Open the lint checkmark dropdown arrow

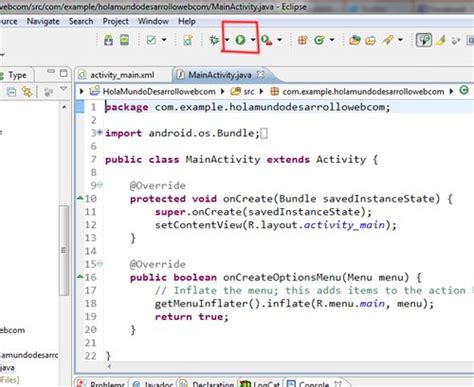click(x=164, y=40)
